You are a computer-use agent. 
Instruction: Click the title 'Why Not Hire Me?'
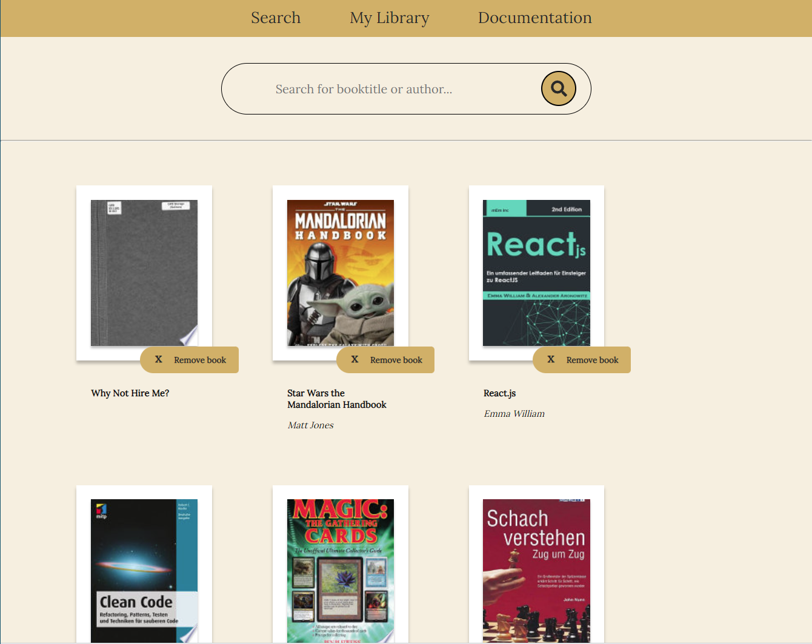coord(130,393)
